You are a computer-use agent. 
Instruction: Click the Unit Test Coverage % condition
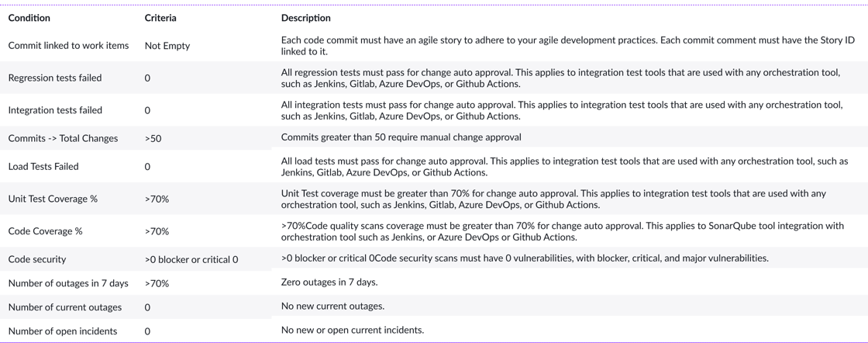click(53, 199)
